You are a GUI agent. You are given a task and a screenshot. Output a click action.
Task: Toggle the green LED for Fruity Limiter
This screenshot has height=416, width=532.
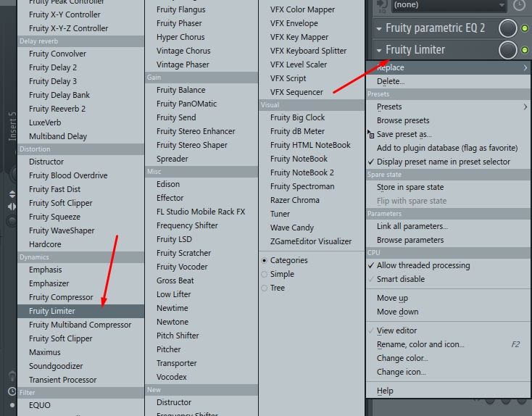[525, 50]
